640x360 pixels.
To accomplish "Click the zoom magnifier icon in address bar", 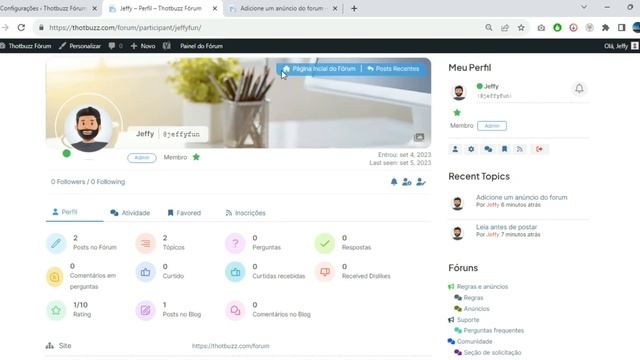I will coord(489,28).
